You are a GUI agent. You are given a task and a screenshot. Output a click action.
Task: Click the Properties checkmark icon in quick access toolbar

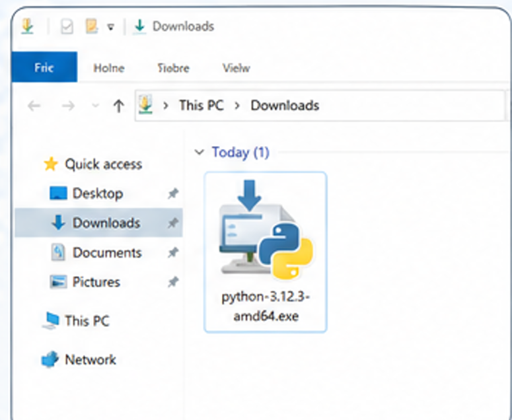(67, 27)
